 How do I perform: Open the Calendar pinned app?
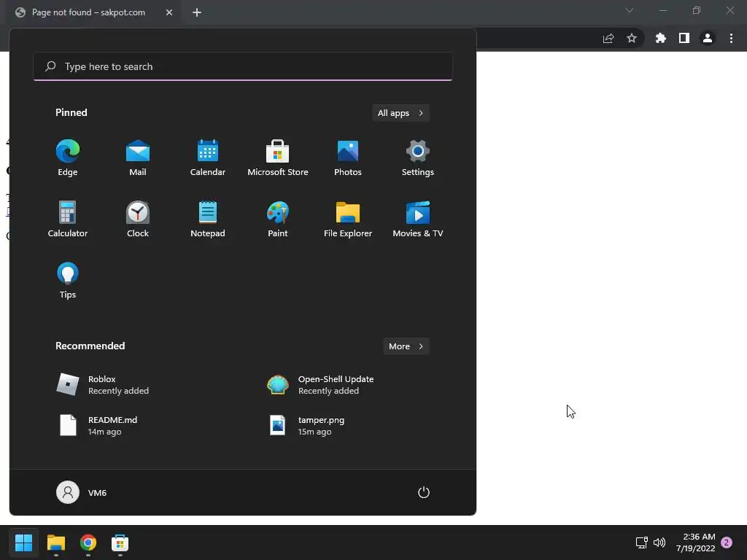208,158
